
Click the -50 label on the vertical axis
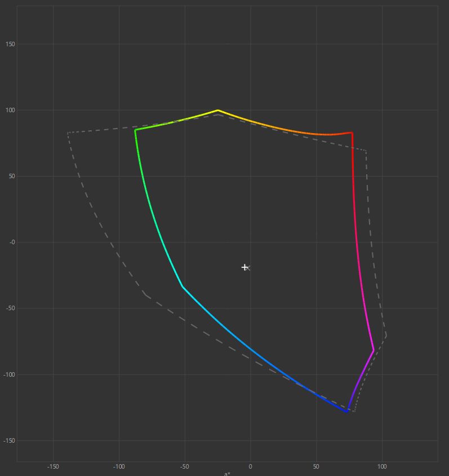pyautogui.click(x=11, y=308)
